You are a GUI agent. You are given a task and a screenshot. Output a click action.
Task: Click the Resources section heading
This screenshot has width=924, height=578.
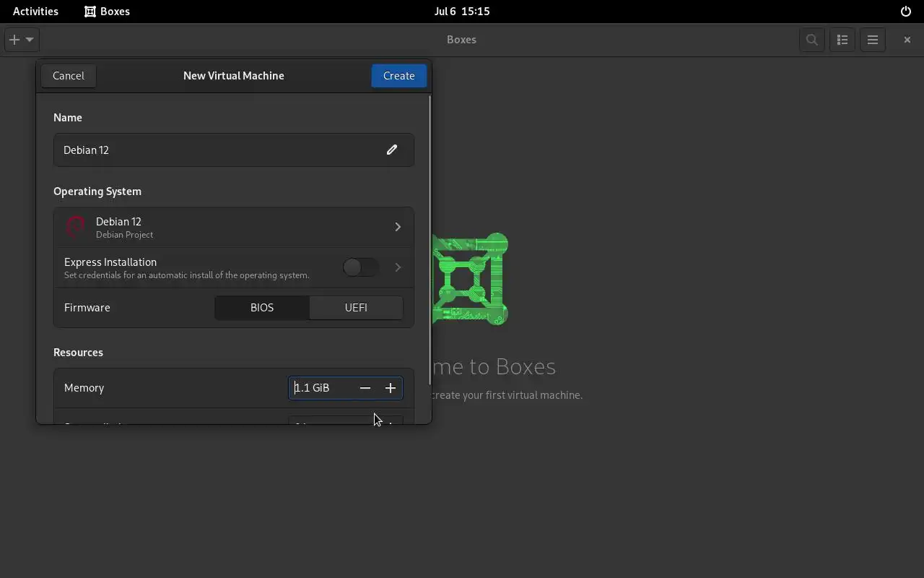(x=78, y=353)
